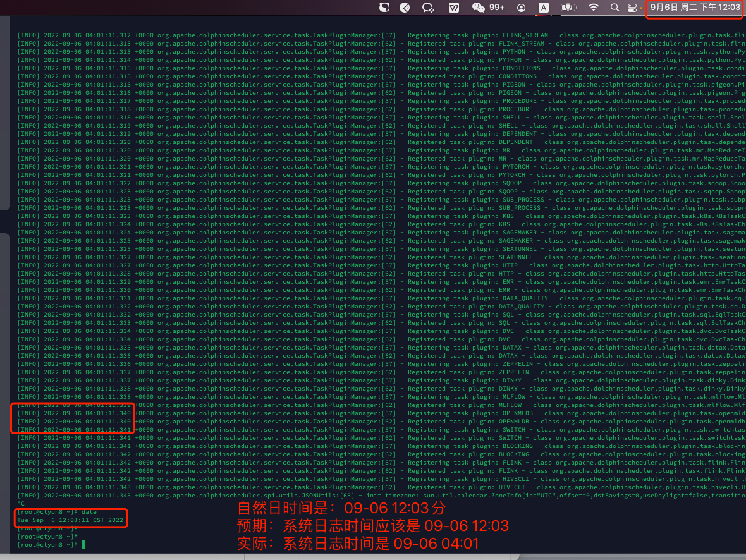Click the 'Registering task plugin: DATAX' log line
This screenshot has height=560, width=746.
pyautogui.click(x=382, y=348)
